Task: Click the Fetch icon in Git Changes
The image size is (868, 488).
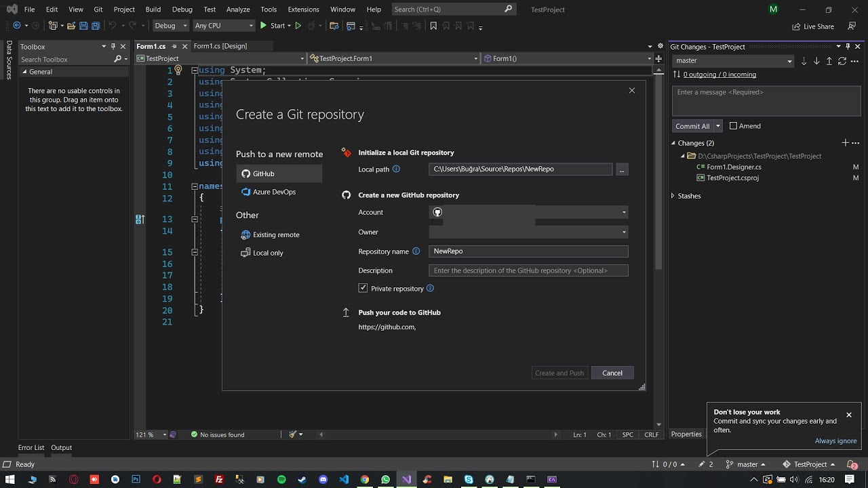Action: tap(804, 61)
